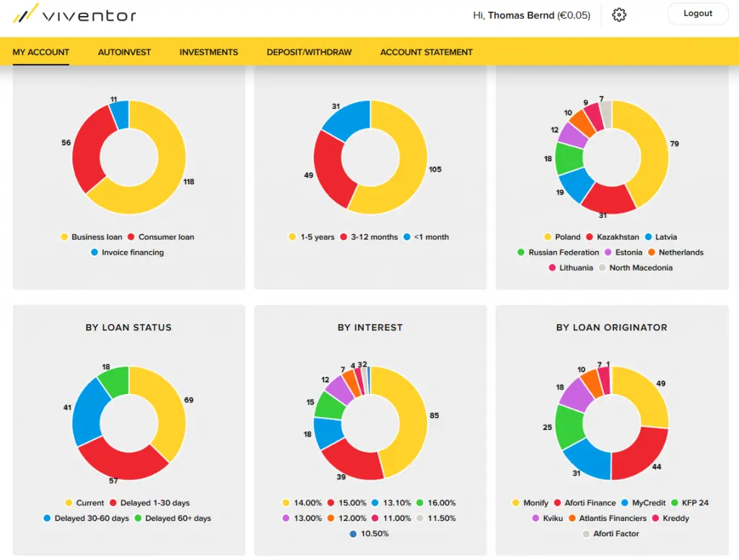Click the By Loan Originator heading
This screenshot has width=739, height=560.
click(x=612, y=328)
